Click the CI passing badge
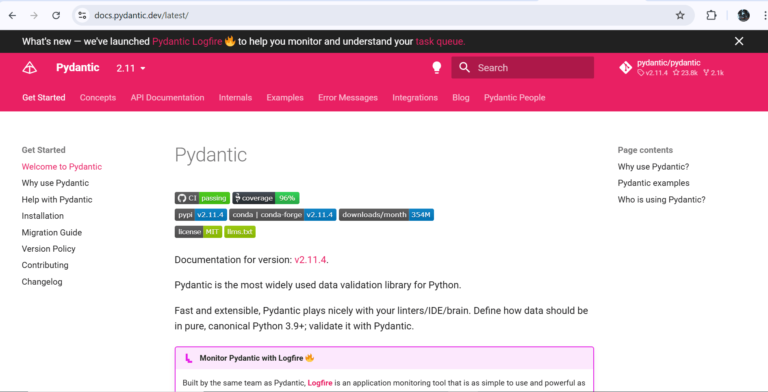This screenshot has height=392, width=768. pos(202,198)
